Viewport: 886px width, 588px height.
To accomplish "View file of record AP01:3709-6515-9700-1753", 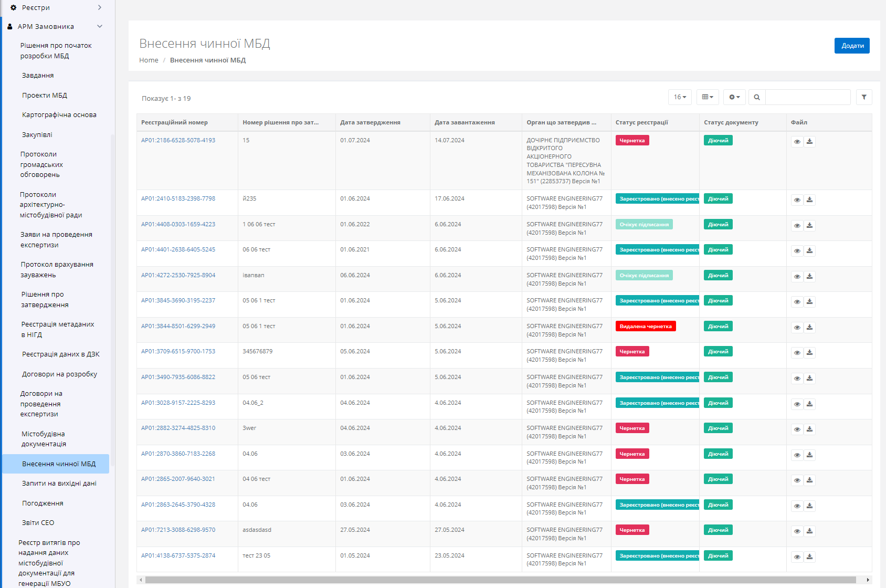I will point(797,353).
